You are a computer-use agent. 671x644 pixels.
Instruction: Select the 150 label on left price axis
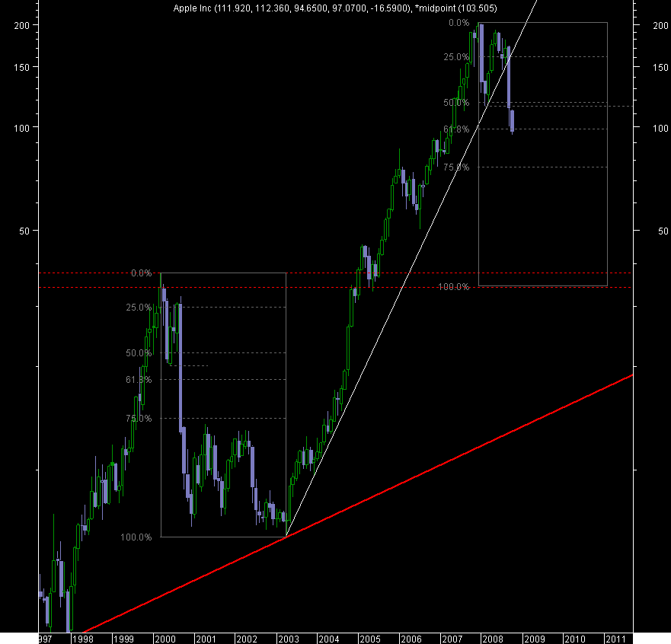(22, 68)
